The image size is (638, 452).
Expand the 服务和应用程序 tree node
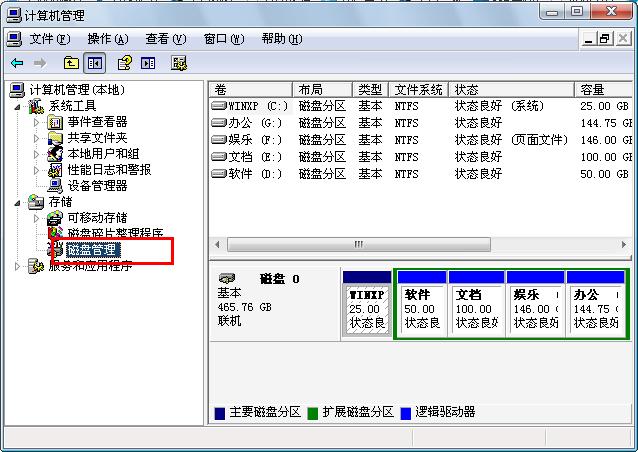click(19, 266)
